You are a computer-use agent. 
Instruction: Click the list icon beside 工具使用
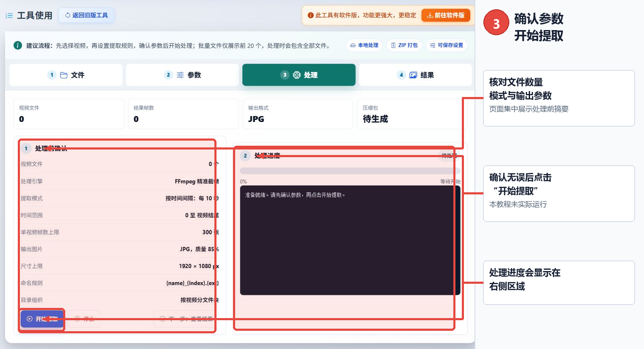[x=9, y=16]
